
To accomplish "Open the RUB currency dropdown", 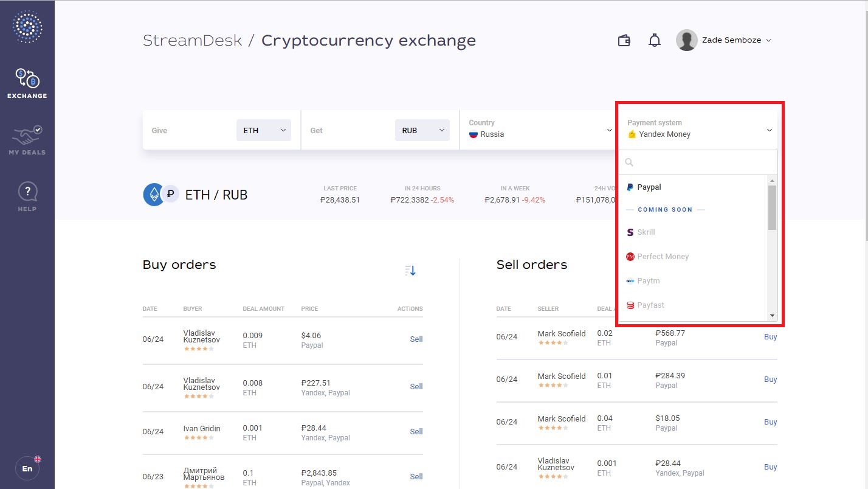I will point(422,130).
